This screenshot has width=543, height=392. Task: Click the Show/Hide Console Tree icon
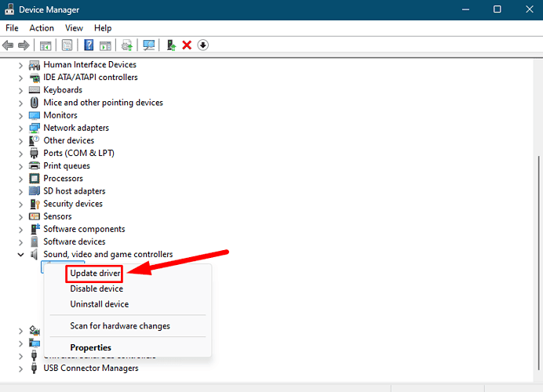pos(46,45)
